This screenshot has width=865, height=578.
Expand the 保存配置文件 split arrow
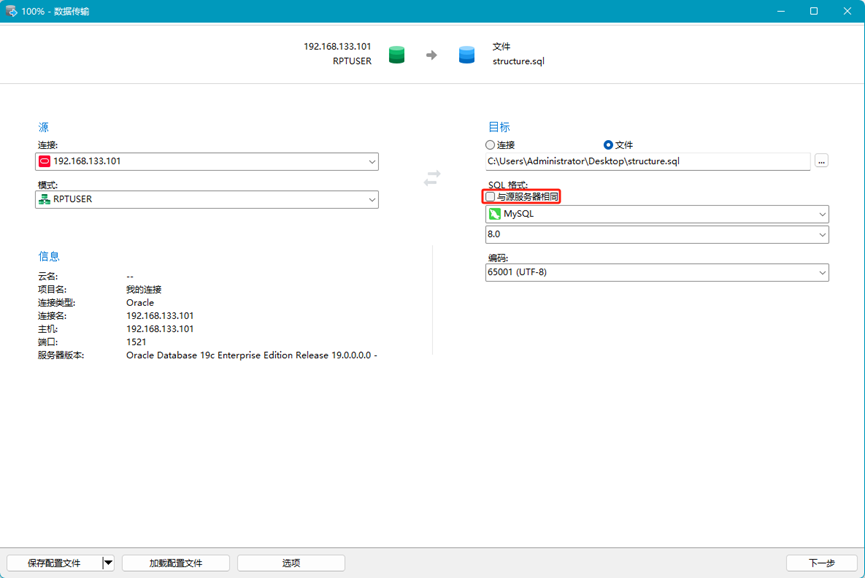(108, 563)
